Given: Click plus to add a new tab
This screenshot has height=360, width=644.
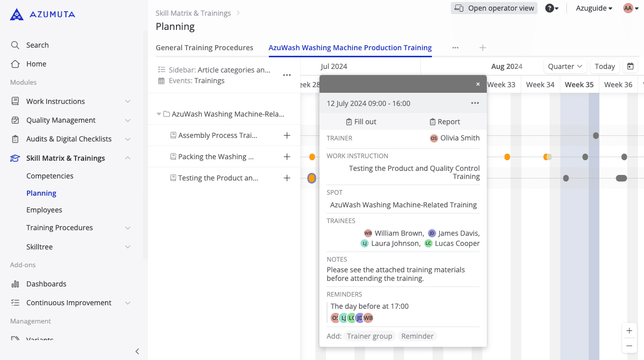Looking at the screenshot, I should tap(483, 48).
